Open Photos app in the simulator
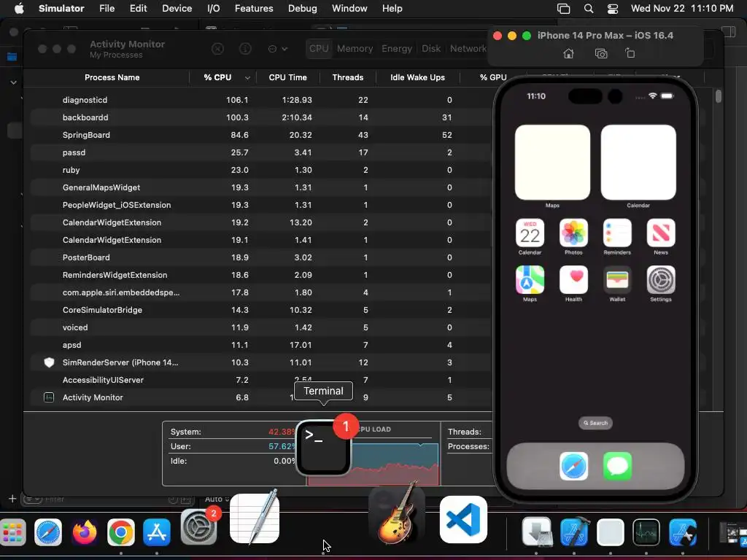This screenshot has width=747, height=560. pyautogui.click(x=573, y=233)
